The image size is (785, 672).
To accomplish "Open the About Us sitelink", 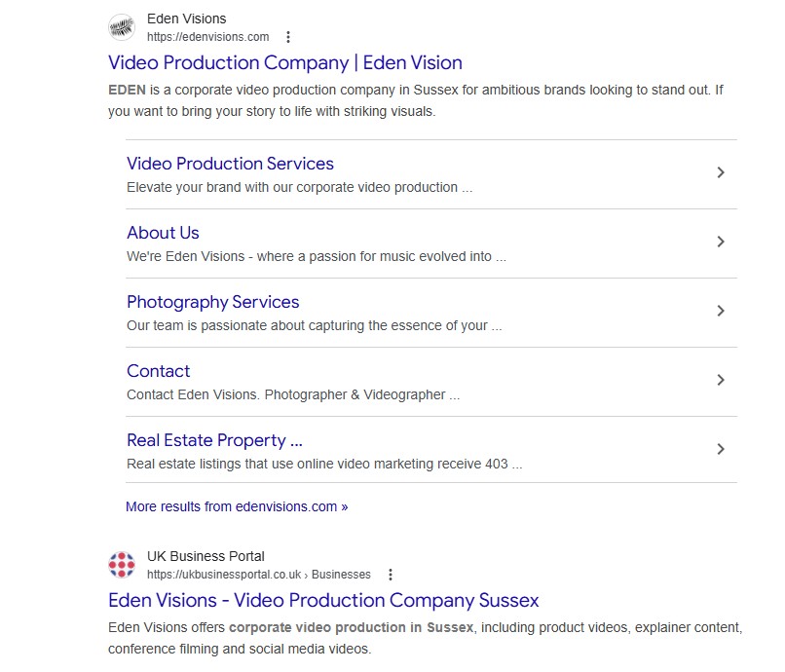I will 163,233.
